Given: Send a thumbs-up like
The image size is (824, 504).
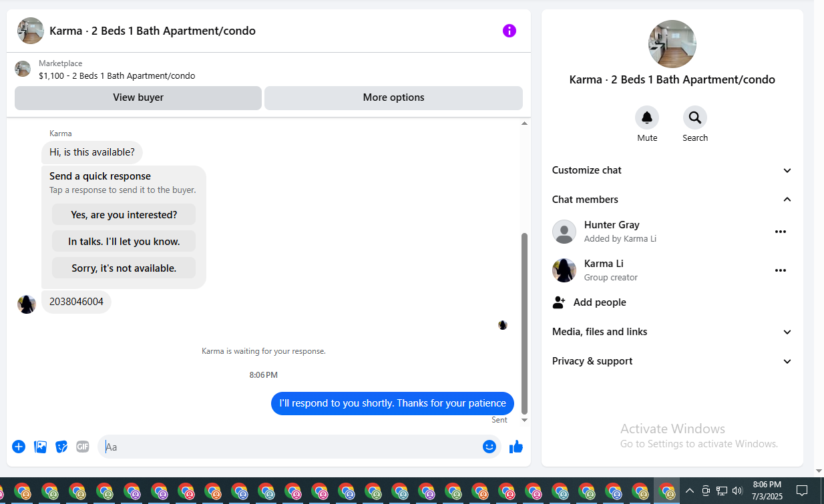Looking at the screenshot, I should point(516,447).
